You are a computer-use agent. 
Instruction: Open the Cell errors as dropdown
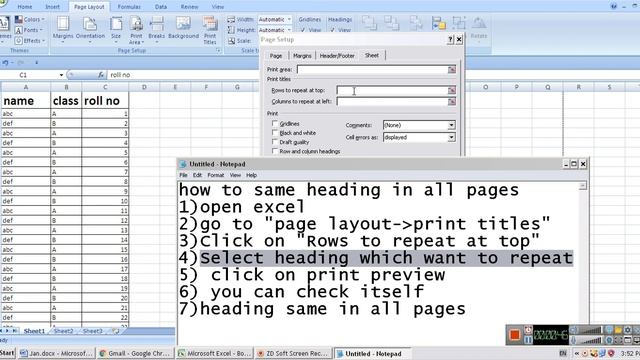point(451,137)
